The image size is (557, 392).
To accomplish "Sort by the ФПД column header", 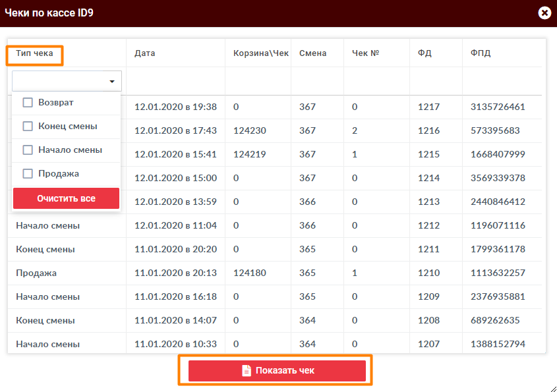I will click(x=481, y=53).
